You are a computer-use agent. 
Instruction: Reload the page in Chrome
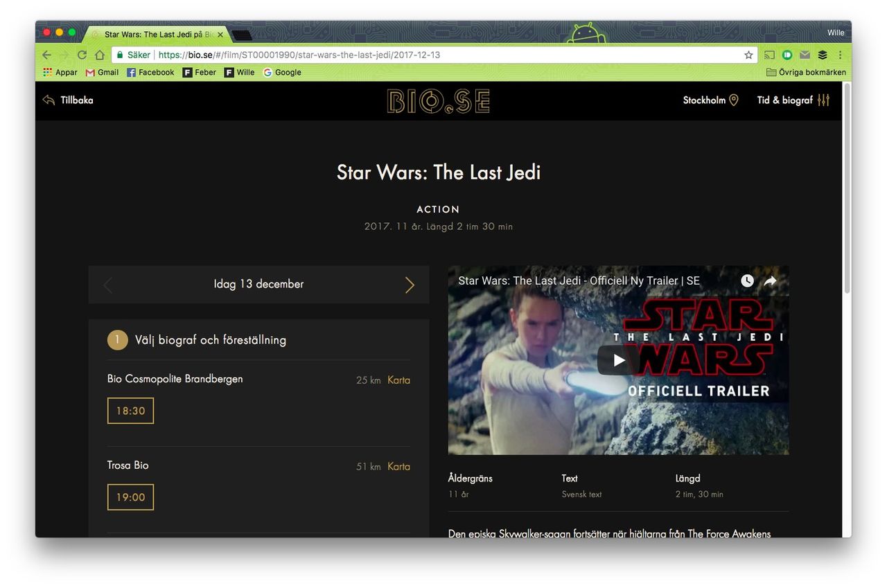point(82,55)
